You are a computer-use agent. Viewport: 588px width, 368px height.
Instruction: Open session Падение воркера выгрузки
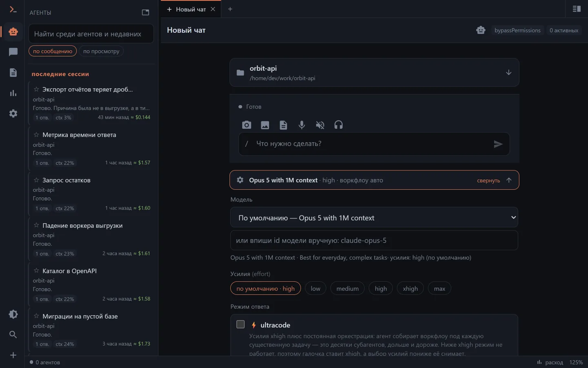pos(91,238)
